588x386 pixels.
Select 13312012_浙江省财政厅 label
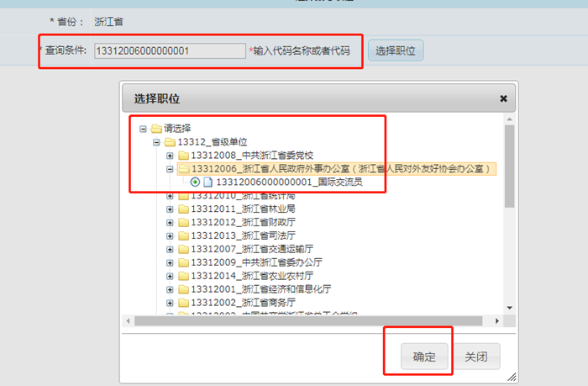[243, 223]
